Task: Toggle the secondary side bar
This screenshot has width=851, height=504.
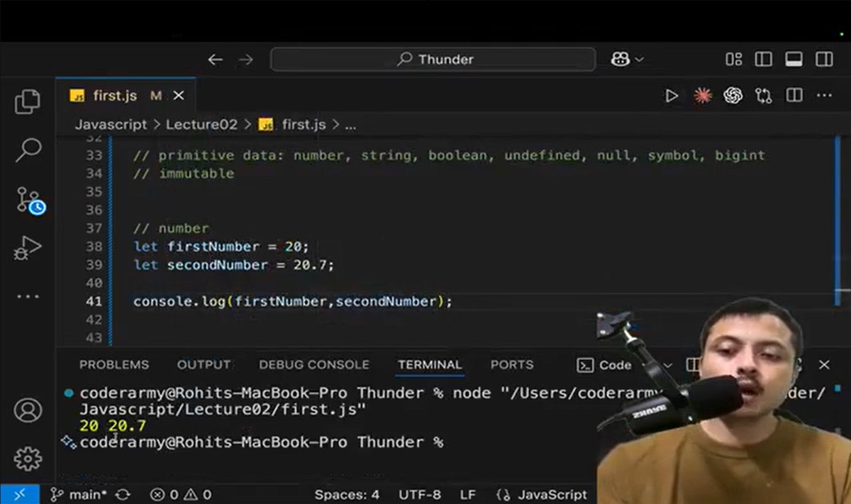Action: [824, 60]
